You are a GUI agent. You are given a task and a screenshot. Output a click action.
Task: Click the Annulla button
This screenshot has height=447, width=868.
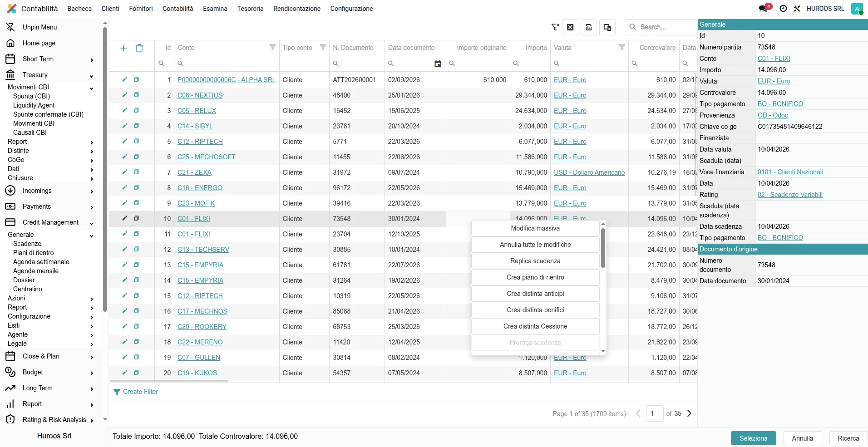click(x=802, y=438)
